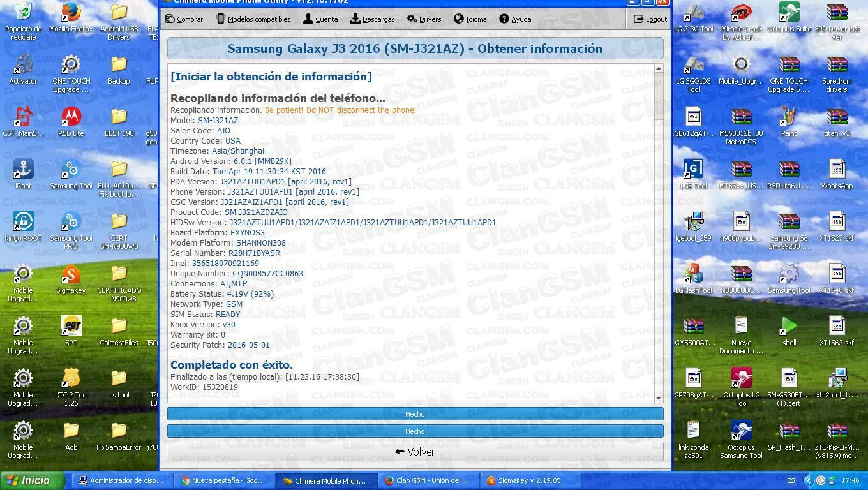Screen dimensions: 868x490
Task: Open the SPD Driver last ver archive
Action: pyautogui.click(x=837, y=21)
